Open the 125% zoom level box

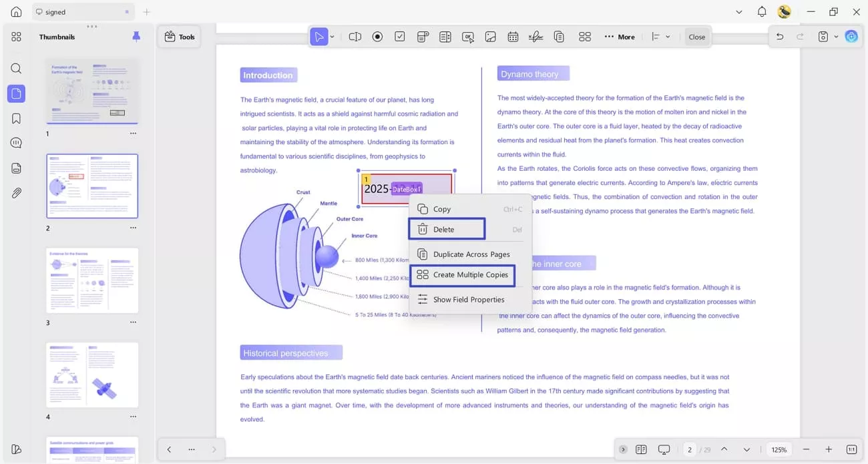point(779,449)
